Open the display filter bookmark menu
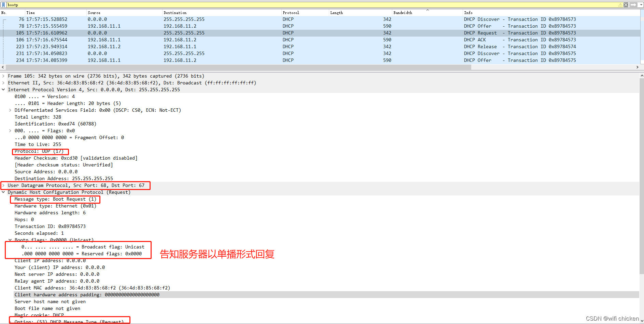 click(x=3, y=5)
